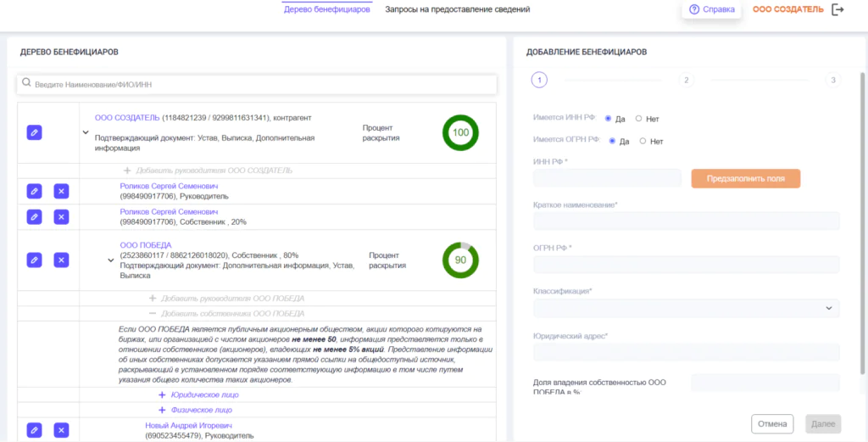Edit Роликов Собственник 20% row
Screen dimensions: 868x442
point(34,216)
